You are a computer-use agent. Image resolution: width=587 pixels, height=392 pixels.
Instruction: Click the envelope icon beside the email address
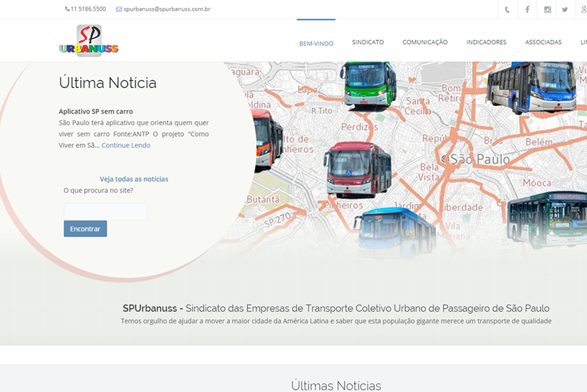[119, 9]
